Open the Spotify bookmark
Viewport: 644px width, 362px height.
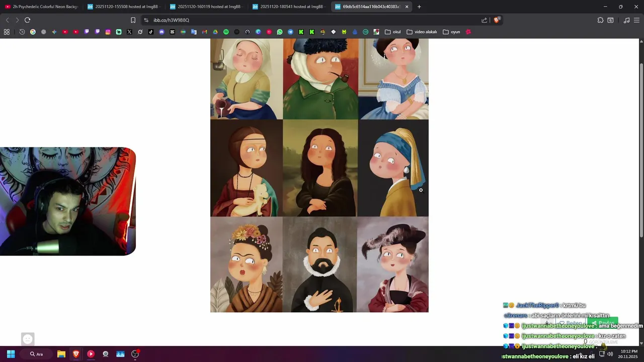[226, 32]
